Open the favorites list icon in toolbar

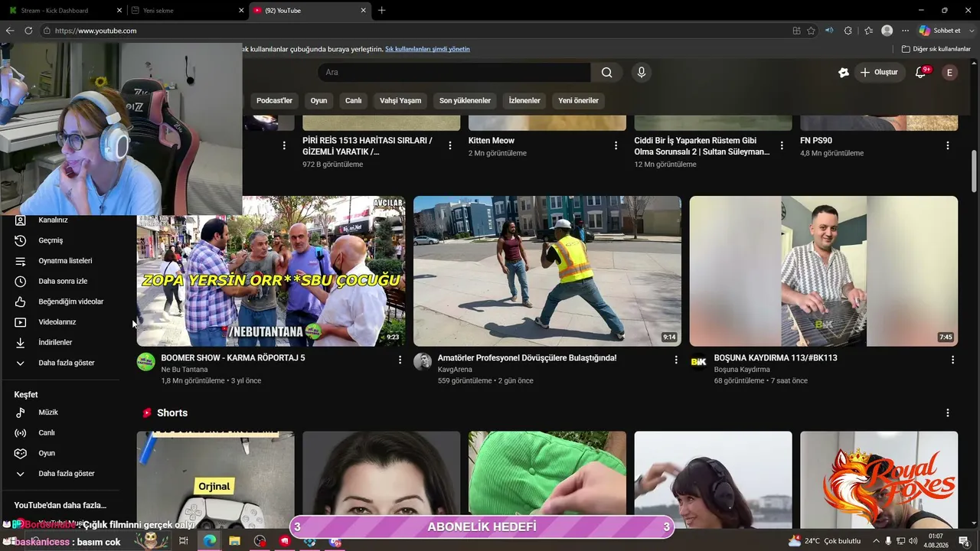pos(868,31)
